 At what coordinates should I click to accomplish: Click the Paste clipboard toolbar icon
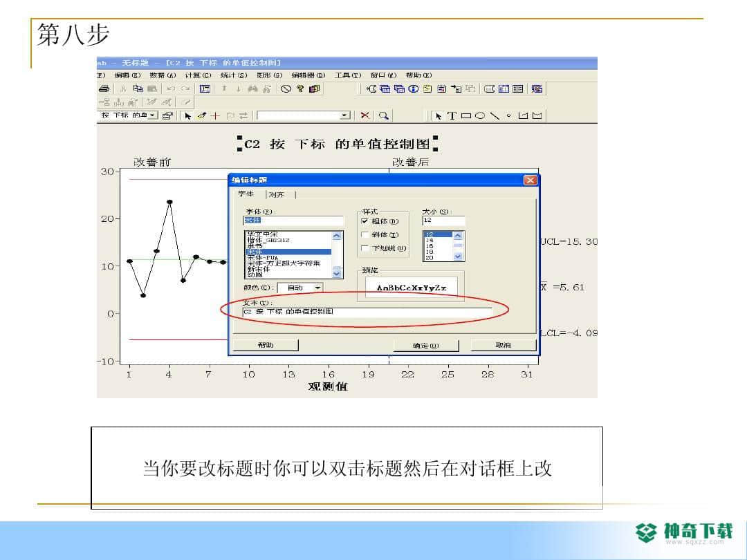(x=152, y=88)
